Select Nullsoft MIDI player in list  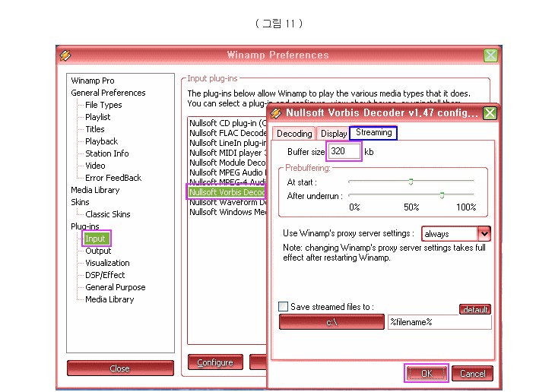pyautogui.click(x=227, y=153)
